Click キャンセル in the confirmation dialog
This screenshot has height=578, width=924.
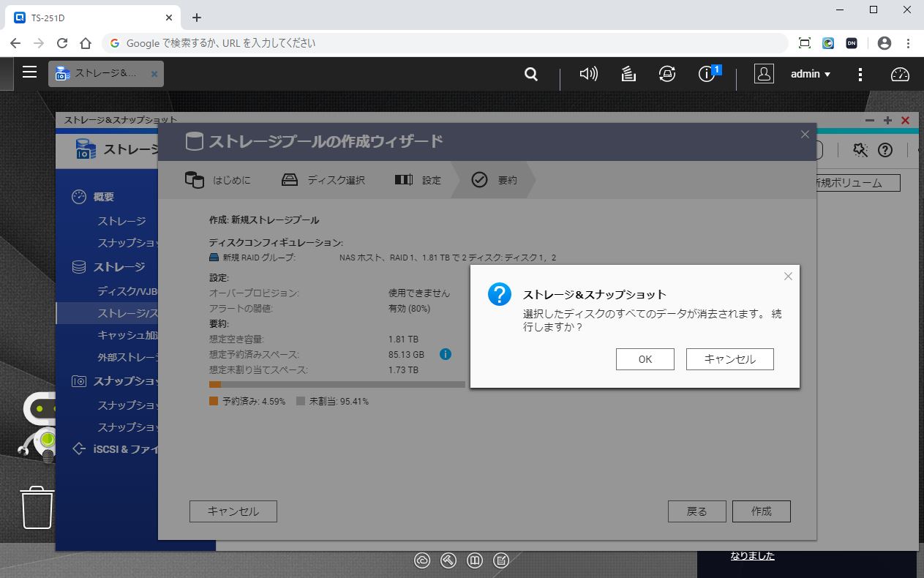[x=729, y=359]
